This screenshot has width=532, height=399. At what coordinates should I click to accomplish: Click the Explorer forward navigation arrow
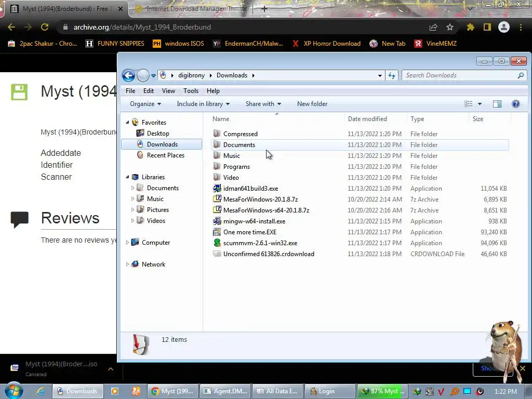[143, 75]
